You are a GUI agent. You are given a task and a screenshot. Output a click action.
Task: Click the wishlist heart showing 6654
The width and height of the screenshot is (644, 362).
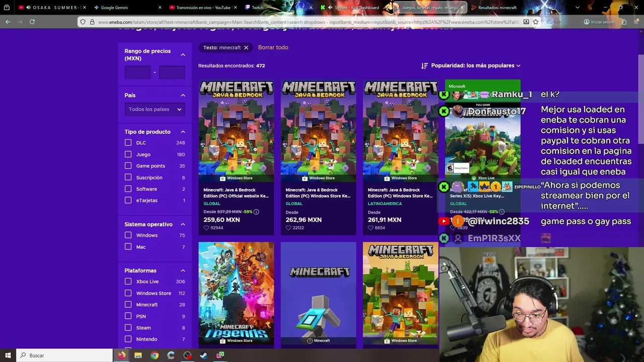point(370,228)
